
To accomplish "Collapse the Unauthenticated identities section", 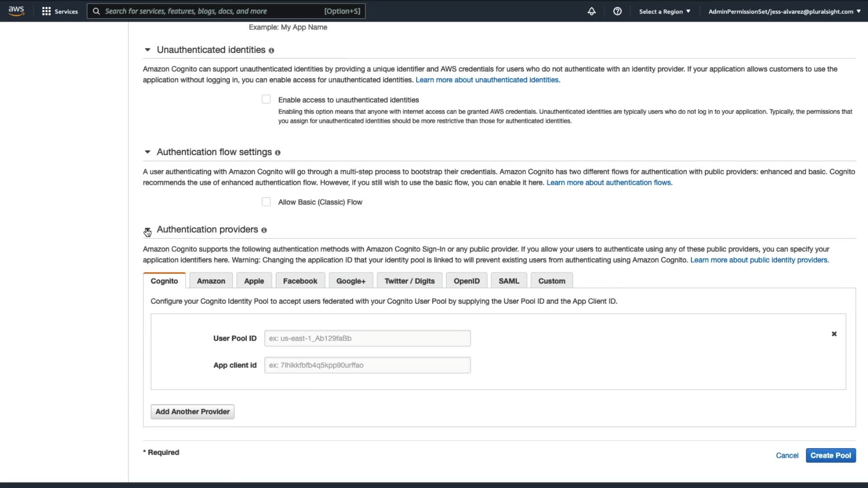I will coord(147,50).
